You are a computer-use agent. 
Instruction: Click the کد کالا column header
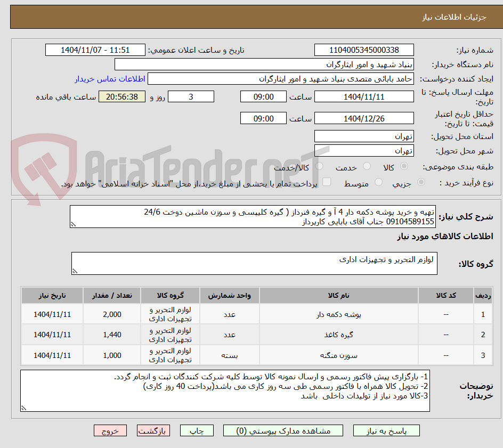tap(446, 295)
